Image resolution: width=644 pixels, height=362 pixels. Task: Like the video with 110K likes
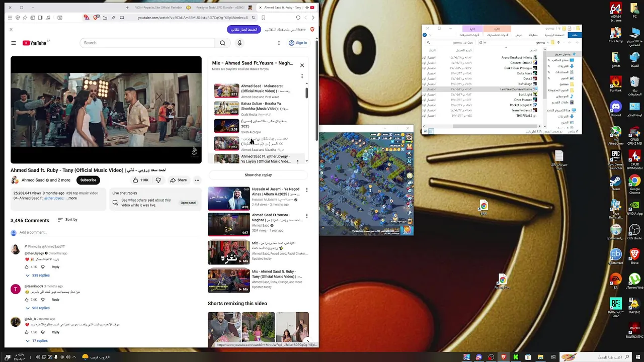pyautogui.click(x=141, y=180)
